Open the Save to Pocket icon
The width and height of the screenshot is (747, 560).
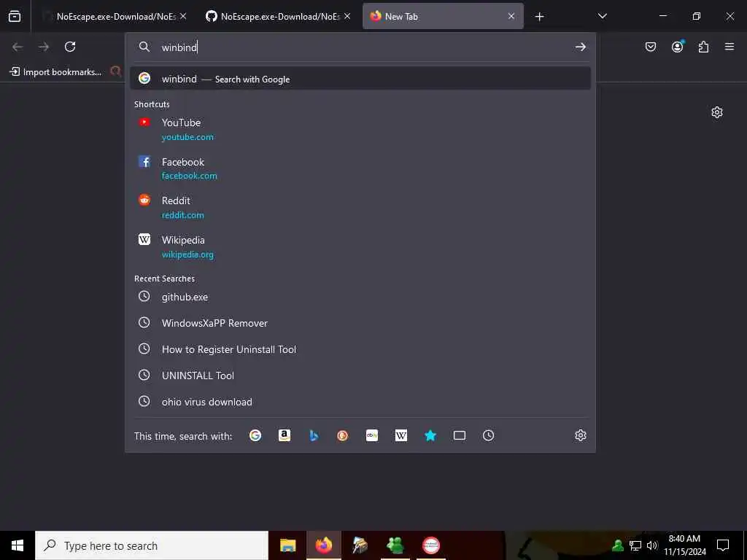coord(651,47)
